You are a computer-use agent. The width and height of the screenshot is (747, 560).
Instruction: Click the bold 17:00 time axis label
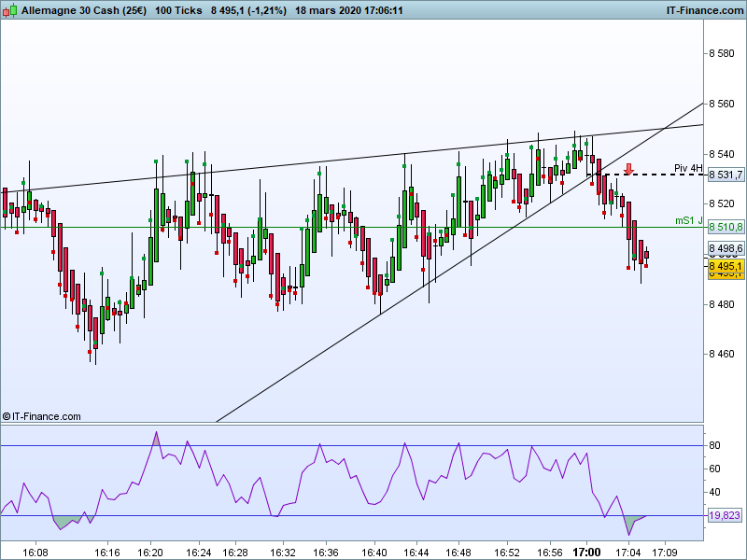(x=586, y=553)
